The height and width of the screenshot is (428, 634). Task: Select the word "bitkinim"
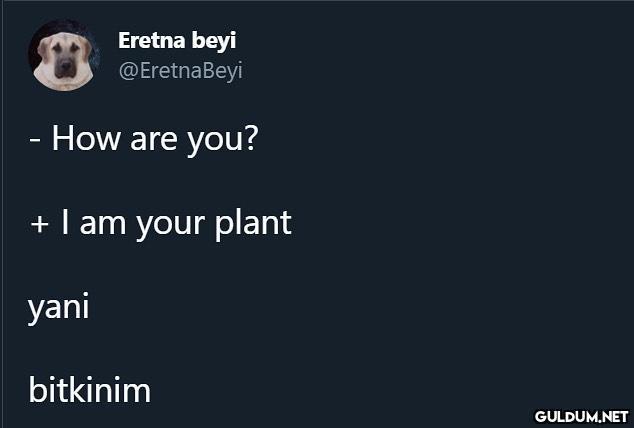(x=89, y=388)
